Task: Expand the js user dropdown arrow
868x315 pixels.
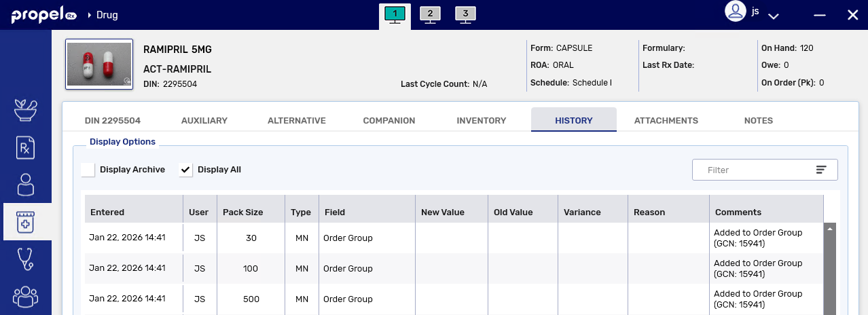Action: tap(773, 16)
